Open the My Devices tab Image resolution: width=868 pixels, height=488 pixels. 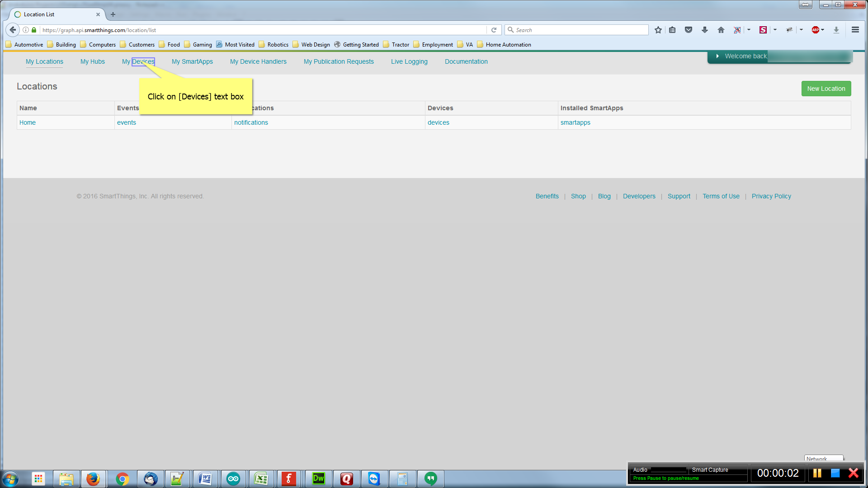tap(138, 61)
